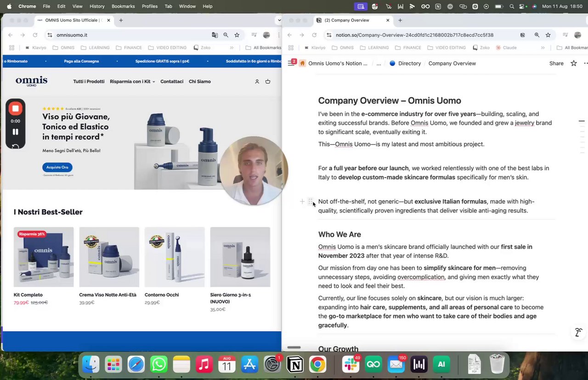588x380 pixels.
Task: Click the Crema Viso Notte Anti-Età product title
Action: click(x=108, y=295)
